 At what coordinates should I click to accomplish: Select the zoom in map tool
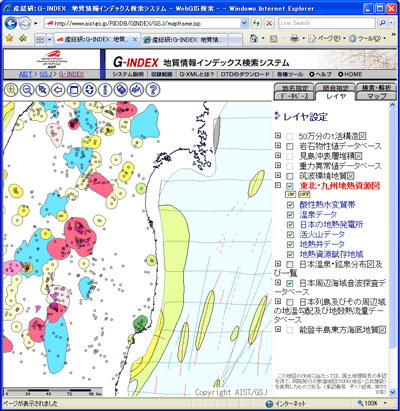(11, 90)
